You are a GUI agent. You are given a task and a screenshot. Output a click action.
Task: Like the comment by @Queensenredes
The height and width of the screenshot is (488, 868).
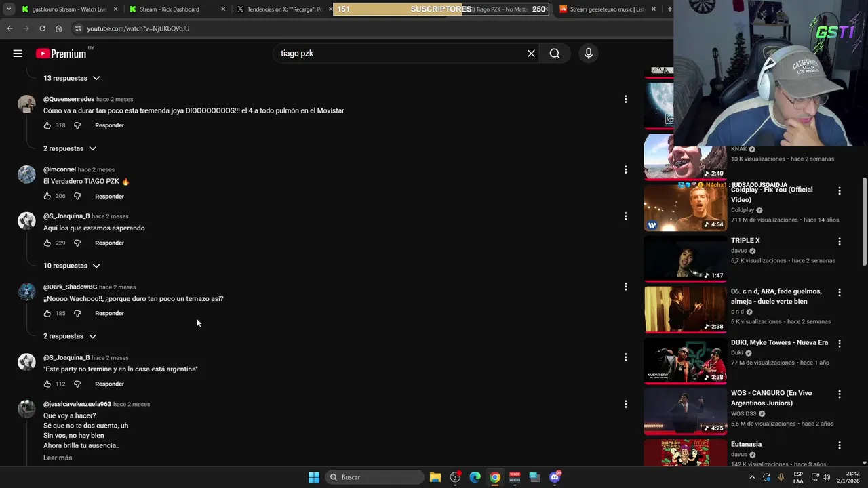tap(47, 125)
